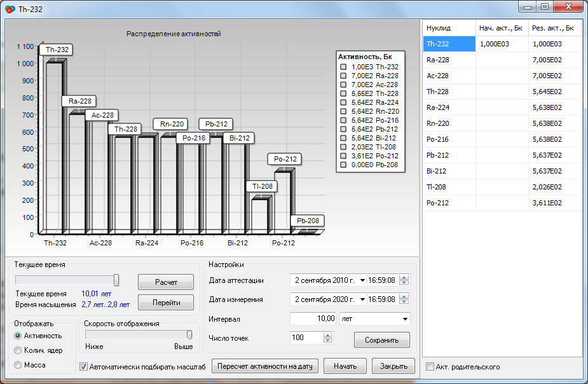Screen dimensions: 588x384
Task: Select the Ra-228 row in nuclide table
Action: 449,60
